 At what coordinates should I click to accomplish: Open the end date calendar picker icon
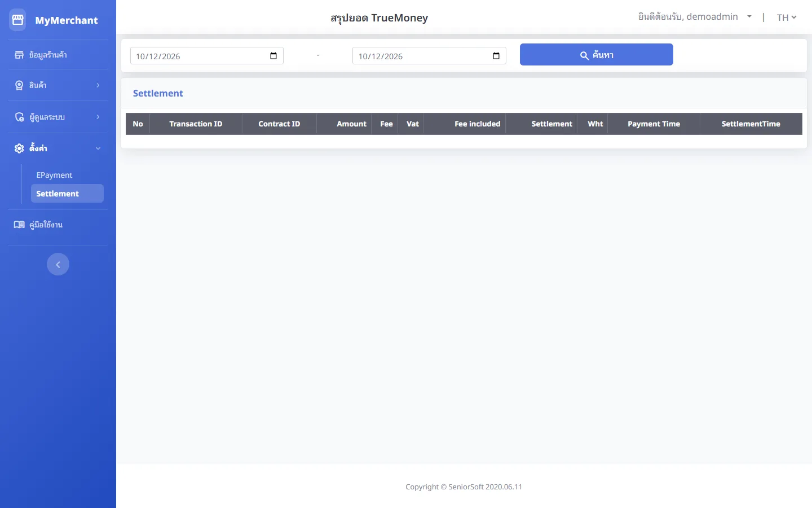click(x=496, y=55)
